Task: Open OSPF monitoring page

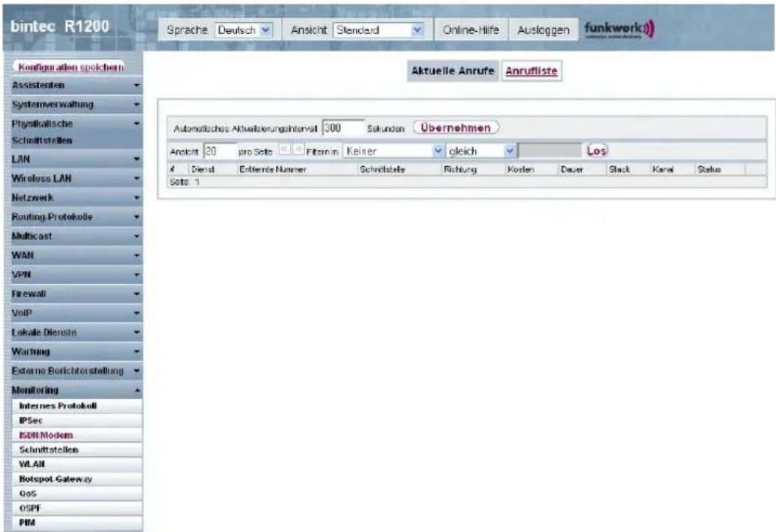Action: (x=77, y=508)
